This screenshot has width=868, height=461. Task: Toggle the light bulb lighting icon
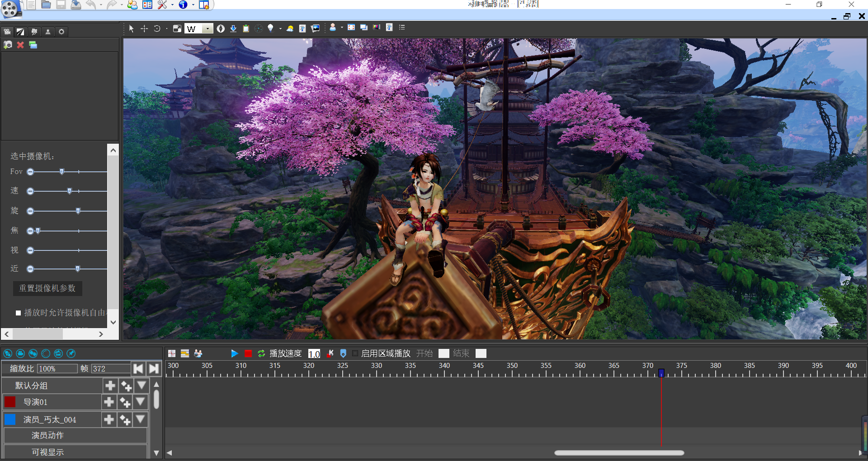pyautogui.click(x=270, y=28)
